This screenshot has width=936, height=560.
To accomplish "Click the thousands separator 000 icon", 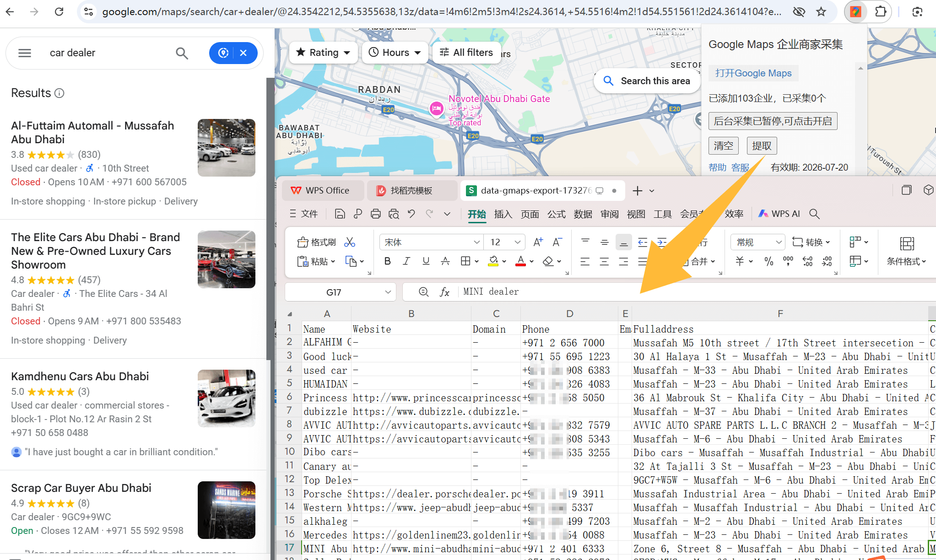I will click(788, 261).
